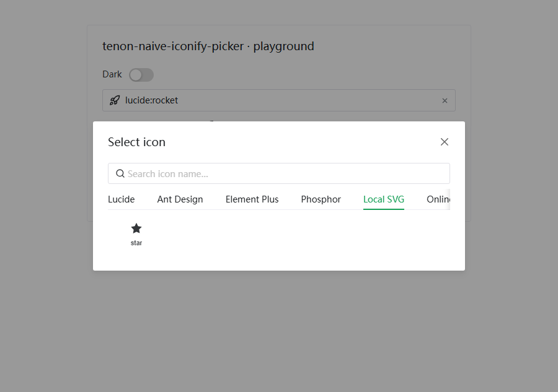
Task: Click the search magnifier icon
Action: point(120,173)
